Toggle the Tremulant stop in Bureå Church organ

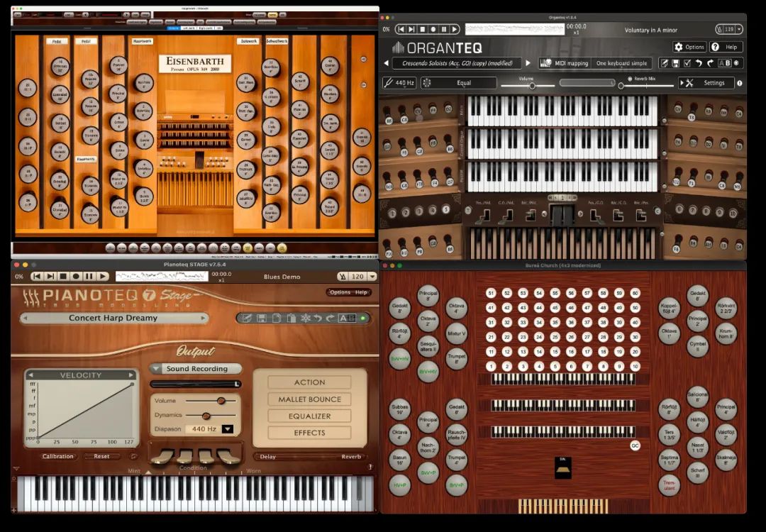668,485
